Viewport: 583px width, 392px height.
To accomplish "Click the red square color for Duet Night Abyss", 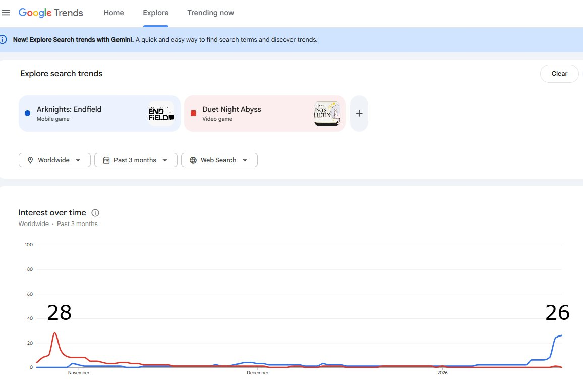I will [193, 114].
